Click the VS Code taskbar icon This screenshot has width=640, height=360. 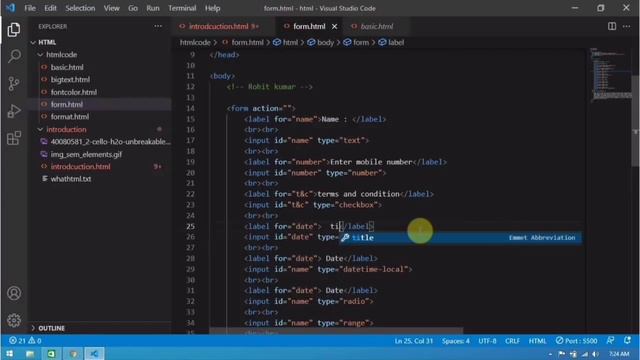94,353
